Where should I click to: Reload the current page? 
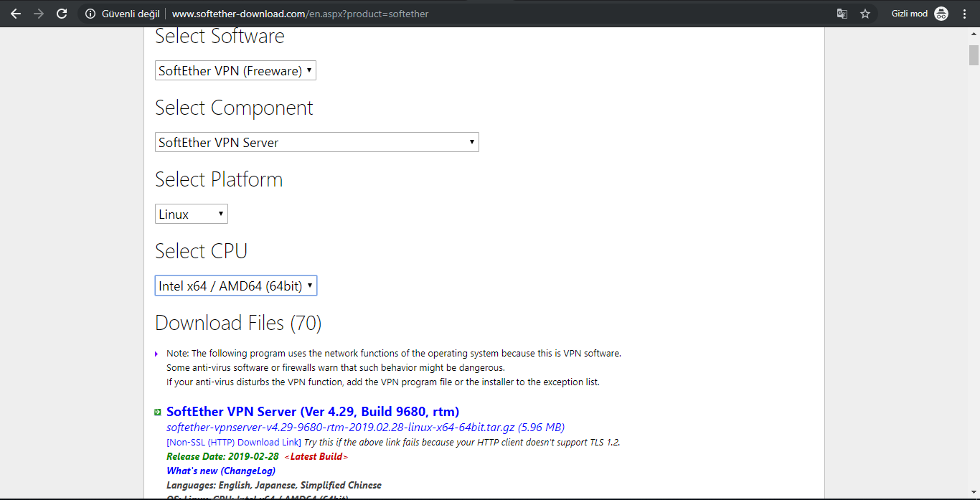point(62,14)
